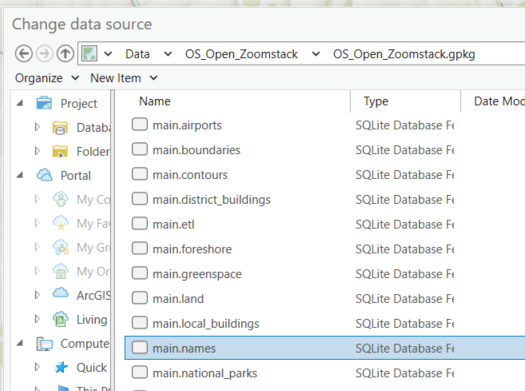Open the New Item dropdown menu
Viewport: 525px width, 391px height.
(x=124, y=78)
